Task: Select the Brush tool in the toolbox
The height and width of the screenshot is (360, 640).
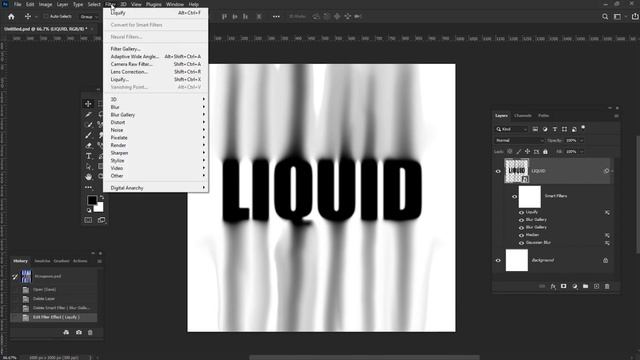Action: coord(88,135)
